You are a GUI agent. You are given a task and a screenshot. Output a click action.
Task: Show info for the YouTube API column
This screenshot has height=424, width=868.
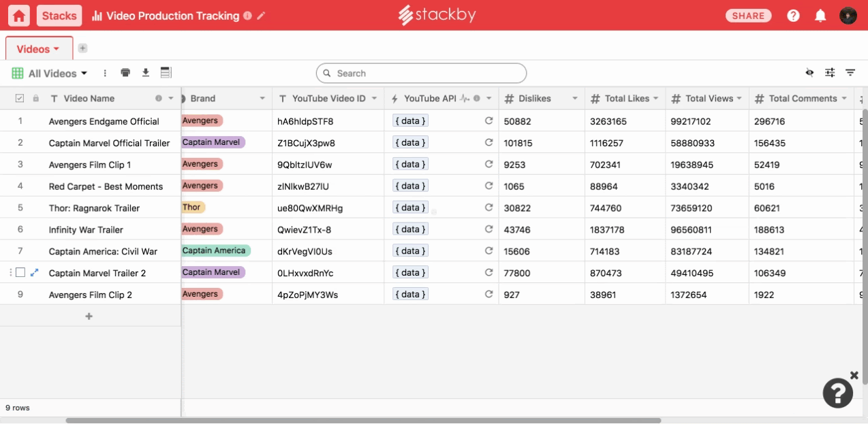coord(477,99)
